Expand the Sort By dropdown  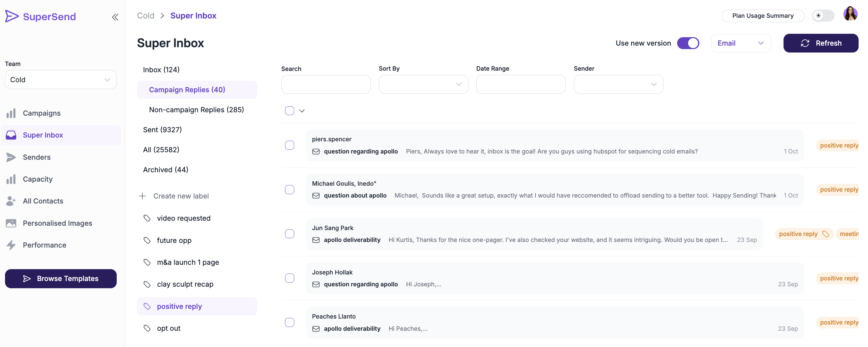(x=423, y=84)
